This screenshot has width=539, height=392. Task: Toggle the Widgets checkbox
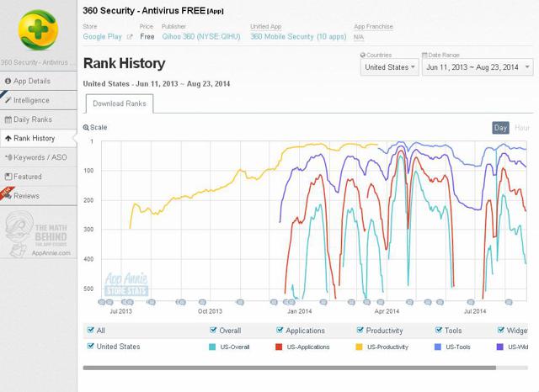click(501, 330)
